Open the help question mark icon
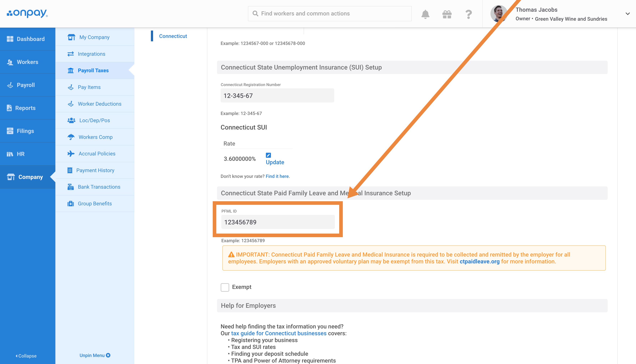The image size is (636, 364). point(469,14)
